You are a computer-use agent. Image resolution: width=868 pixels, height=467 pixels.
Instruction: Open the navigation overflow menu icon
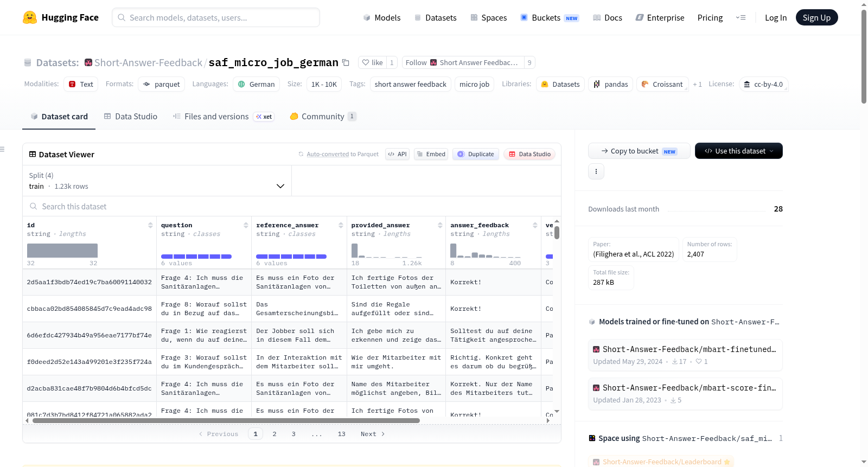click(x=741, y=17)
